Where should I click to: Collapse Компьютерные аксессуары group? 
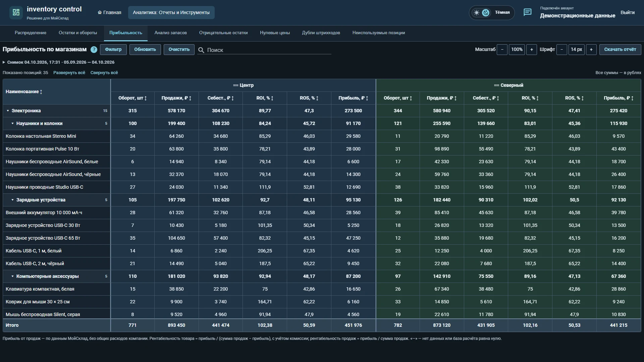(x=13, y=276)
